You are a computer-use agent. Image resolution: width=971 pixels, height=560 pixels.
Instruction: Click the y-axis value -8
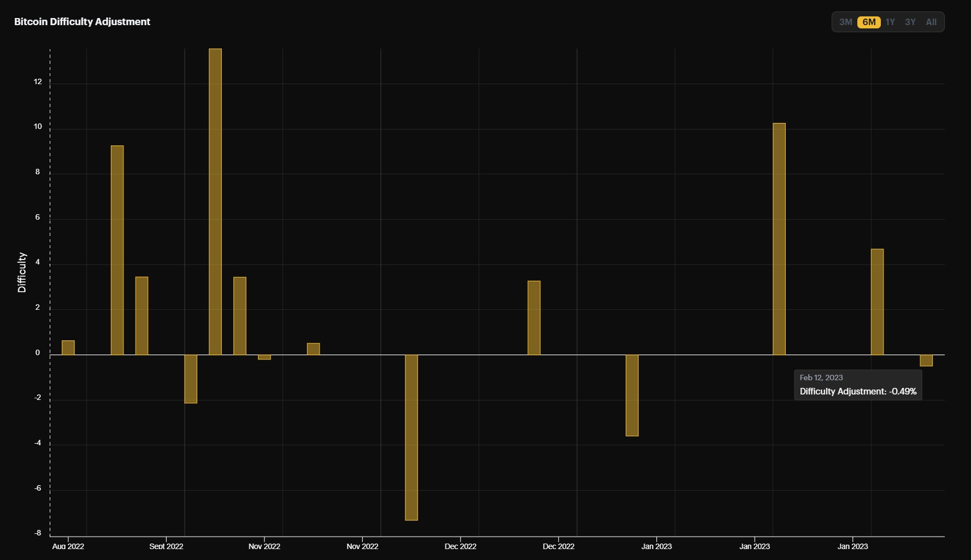tap(38, 533)
